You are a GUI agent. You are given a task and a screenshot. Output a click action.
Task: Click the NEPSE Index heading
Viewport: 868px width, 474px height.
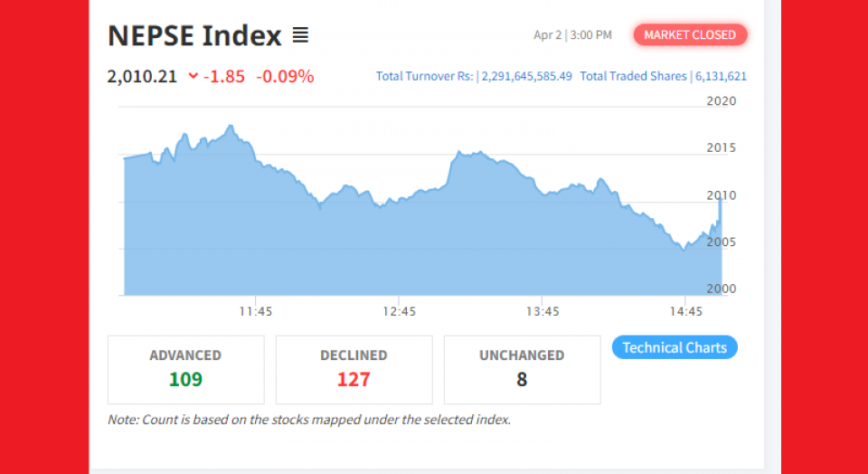click(195, 36)
